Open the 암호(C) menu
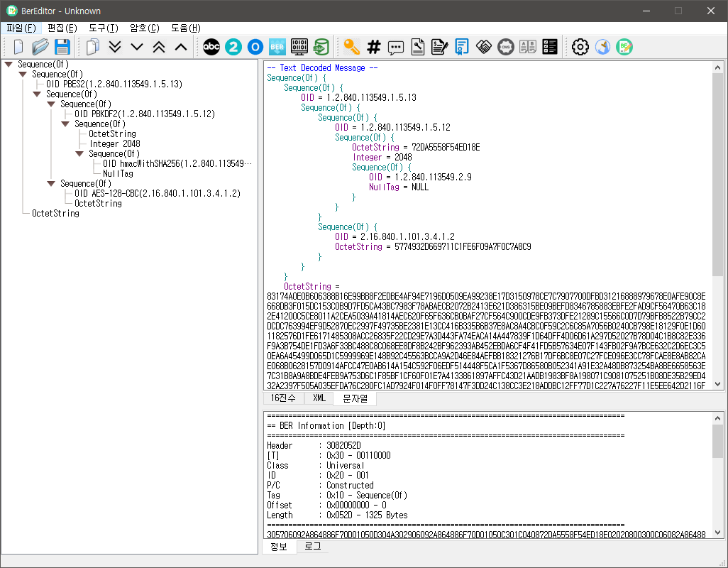 [x=144, y=28]
